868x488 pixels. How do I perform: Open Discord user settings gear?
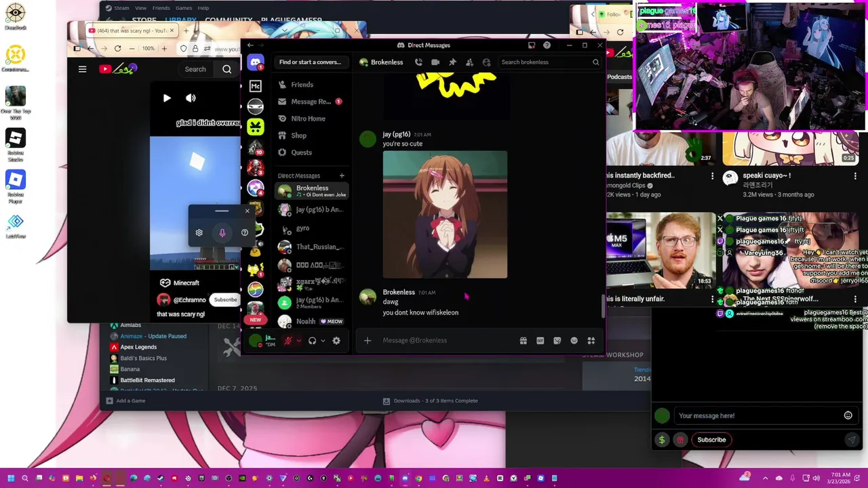pos(336,341)
